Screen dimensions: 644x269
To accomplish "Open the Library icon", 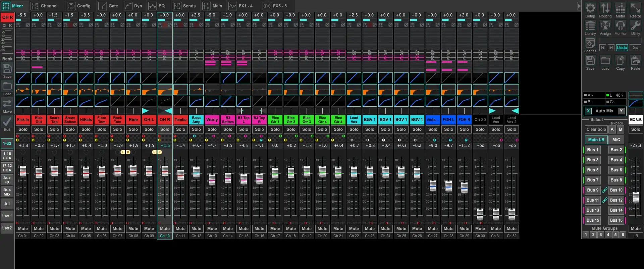I will coord(590,25).
